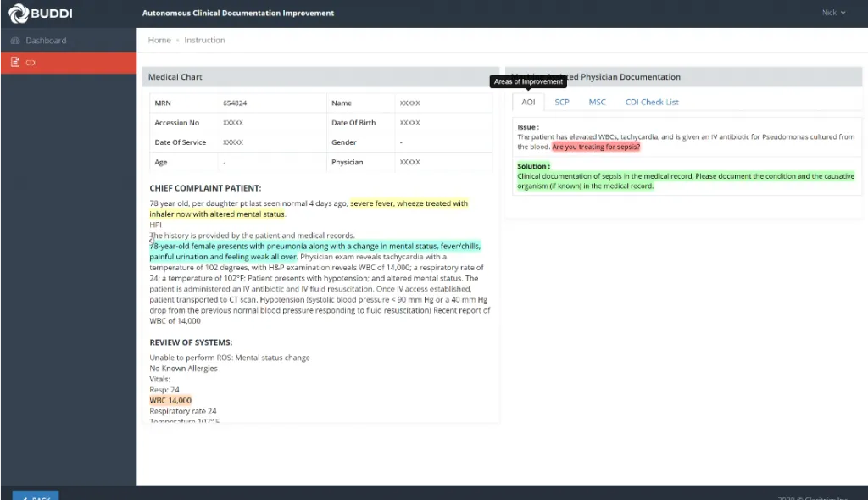Click the BUDDI logo icon
Screen dimensions: 868x500
click(x=16, y=14)
